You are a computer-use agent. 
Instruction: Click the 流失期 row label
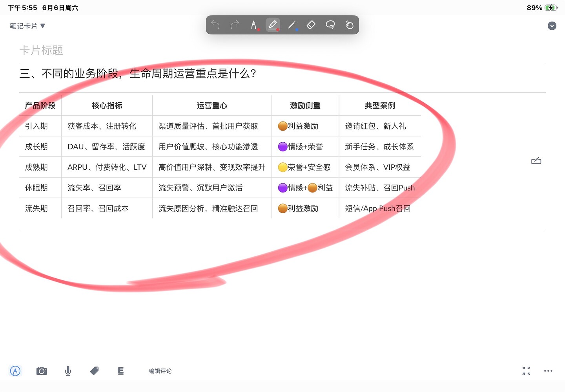(36, 209)
